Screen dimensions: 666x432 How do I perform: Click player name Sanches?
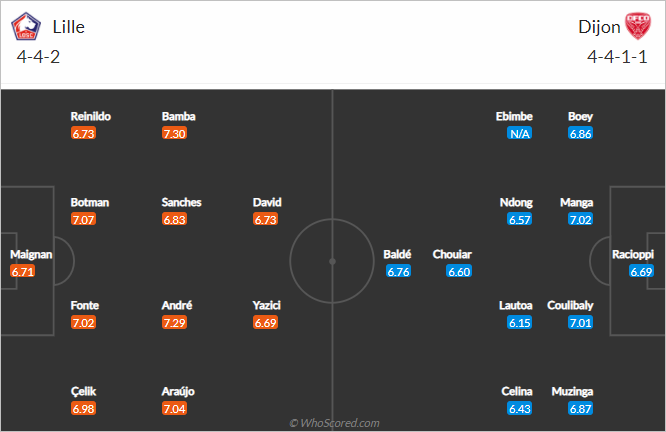pos(181,202)
